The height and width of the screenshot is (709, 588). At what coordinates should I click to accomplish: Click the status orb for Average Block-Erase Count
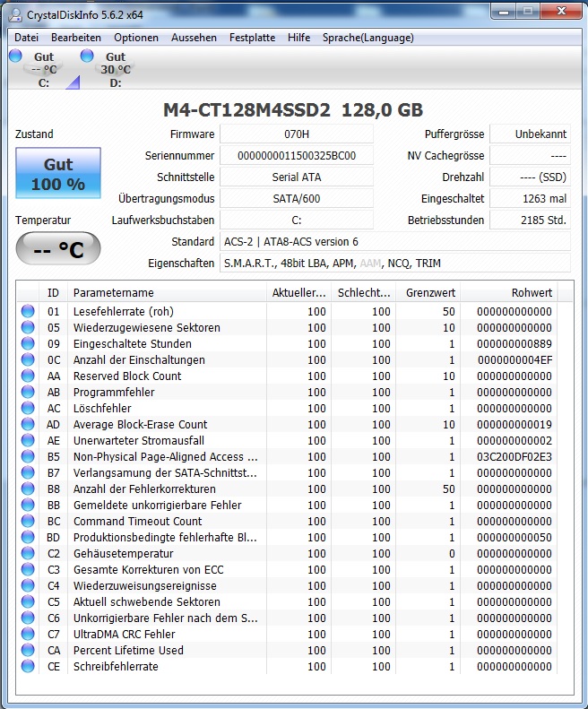[28, 424]
